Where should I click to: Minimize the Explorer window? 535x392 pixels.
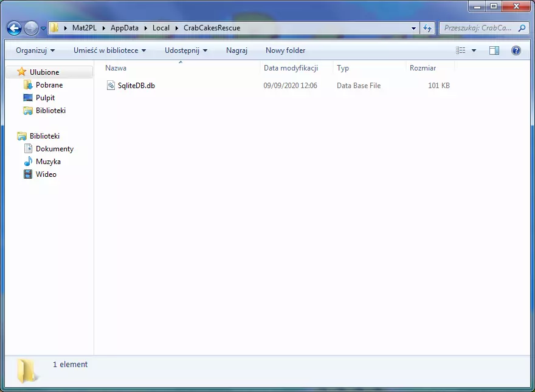pyautogui.click(x=477, y=7)
